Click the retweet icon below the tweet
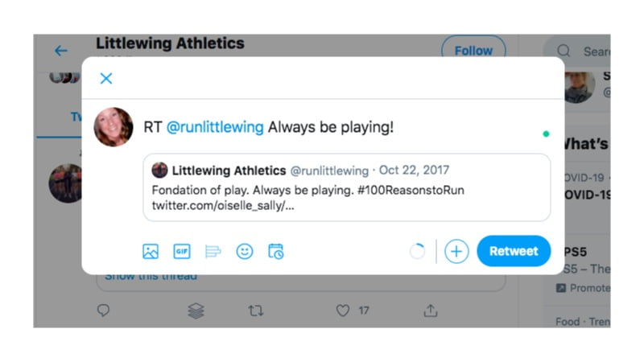The image size is (644, 362). tap(255, 311)
